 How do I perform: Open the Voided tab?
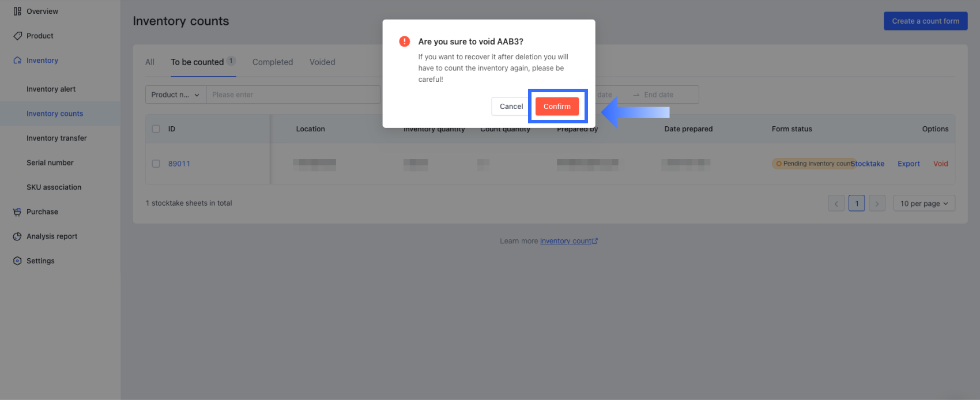[322, 62]
